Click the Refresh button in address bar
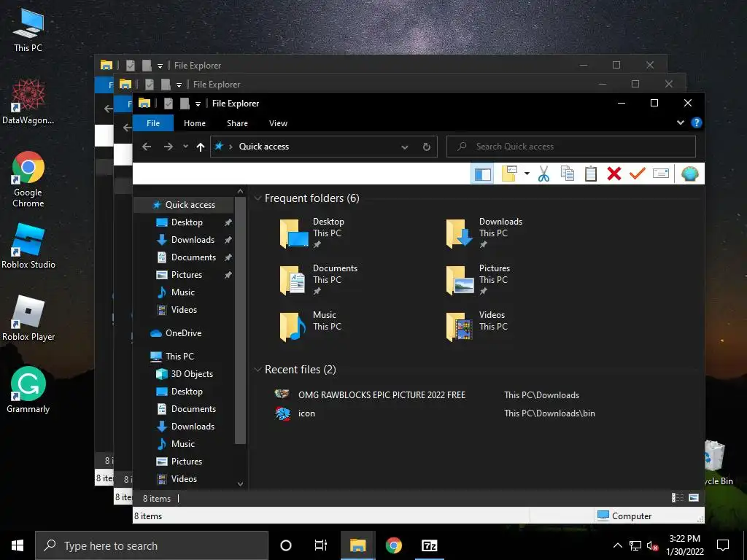 [x=426, y=147]
